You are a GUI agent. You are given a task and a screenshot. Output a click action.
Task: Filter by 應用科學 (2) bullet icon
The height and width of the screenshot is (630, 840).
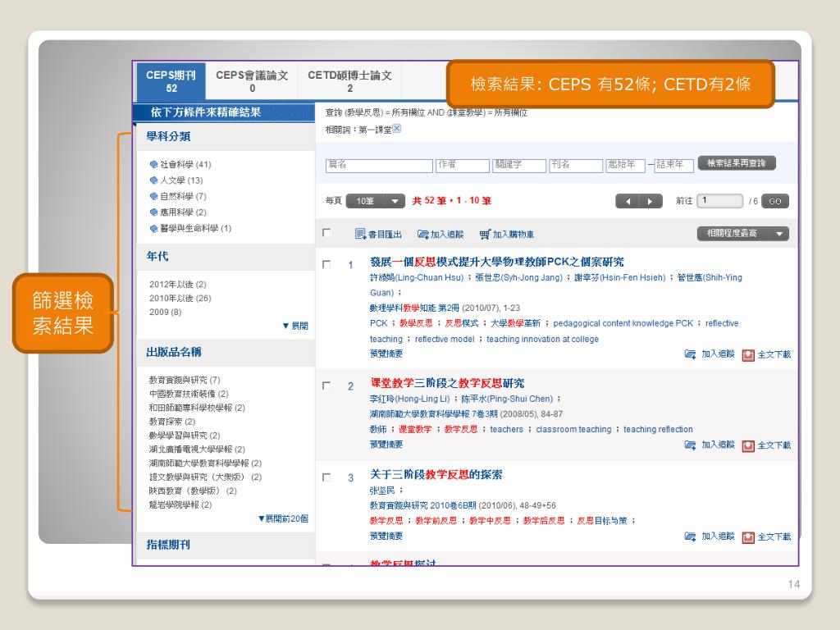[x=153, y=212]
